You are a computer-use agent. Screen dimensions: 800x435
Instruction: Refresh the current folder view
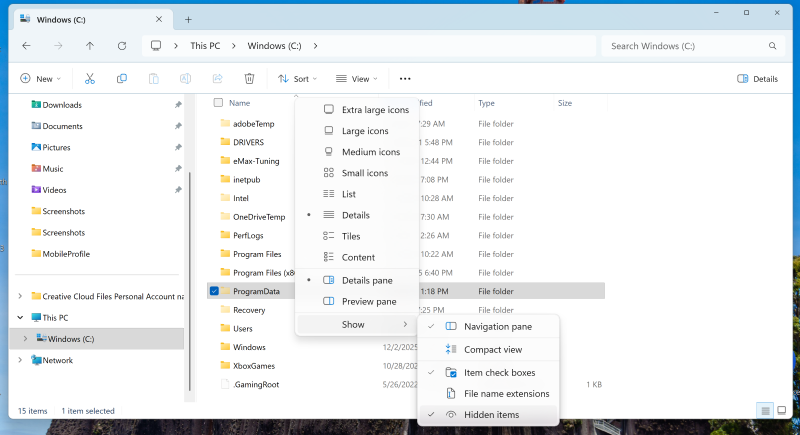point(122,46)
